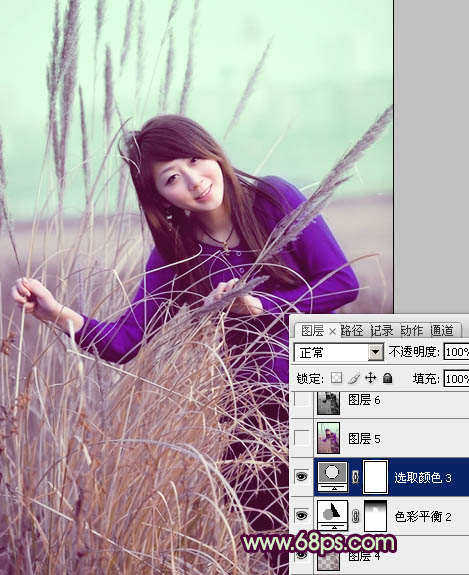Click the lock transparent pixels icon

336,378
